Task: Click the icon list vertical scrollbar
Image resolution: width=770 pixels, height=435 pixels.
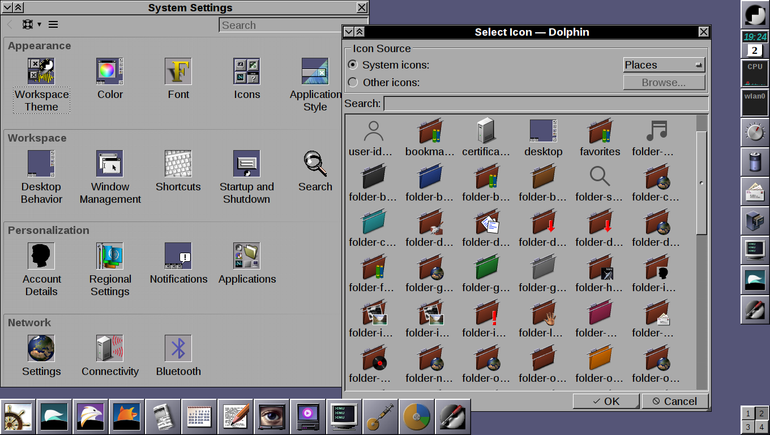Action: [702, 252]
